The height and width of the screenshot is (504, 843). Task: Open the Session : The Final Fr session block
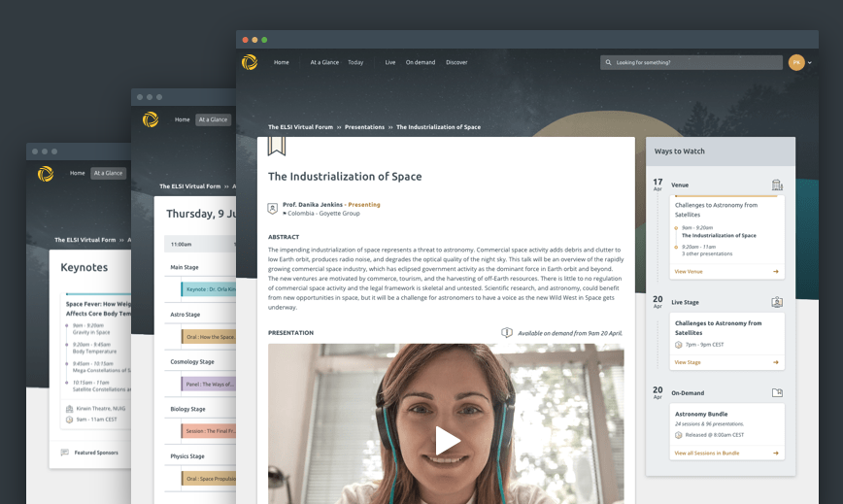click(209, 431)
